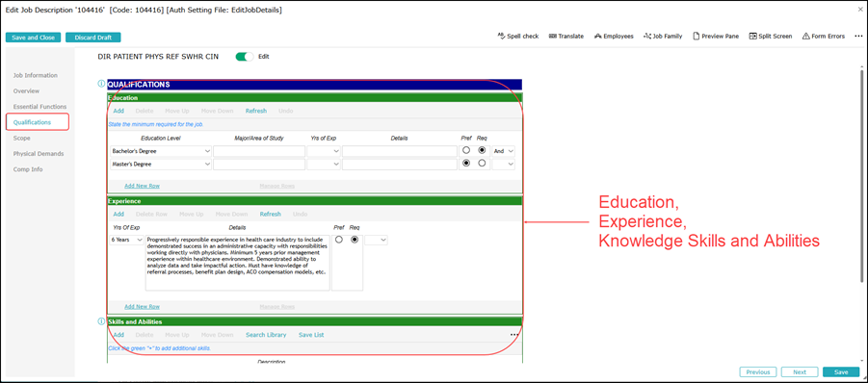
Task: Open the Job Family tool
Action: pos(663,36)
